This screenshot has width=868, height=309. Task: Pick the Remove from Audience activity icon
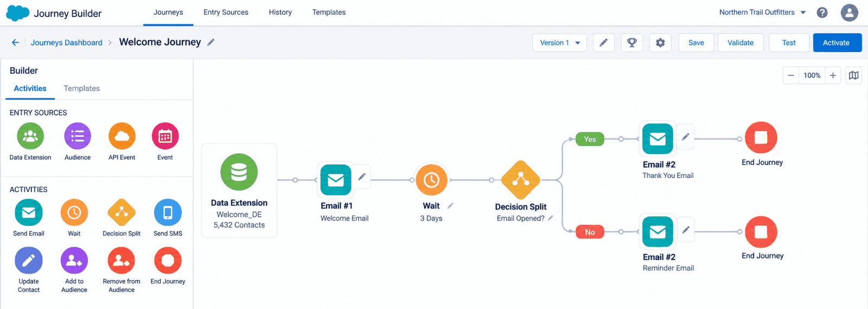coord(122,261)
